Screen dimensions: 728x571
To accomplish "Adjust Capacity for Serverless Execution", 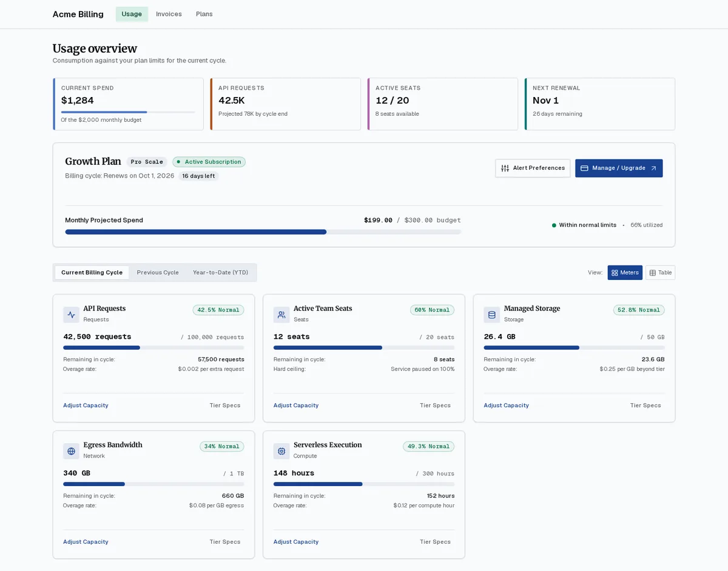I will (x=296, y=542).
